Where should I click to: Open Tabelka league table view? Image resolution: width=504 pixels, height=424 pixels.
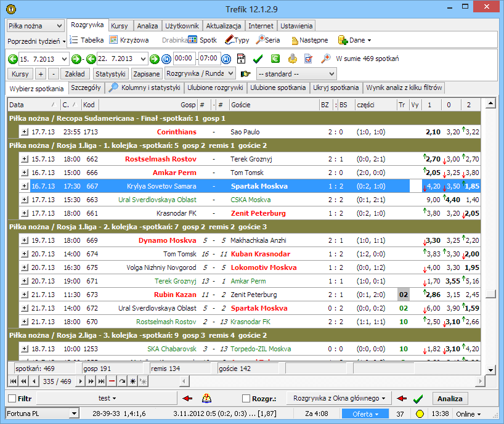point(86,40)
